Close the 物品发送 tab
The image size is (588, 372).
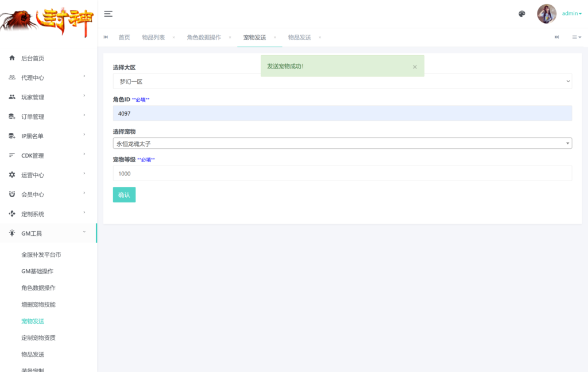tap(320, 37)
